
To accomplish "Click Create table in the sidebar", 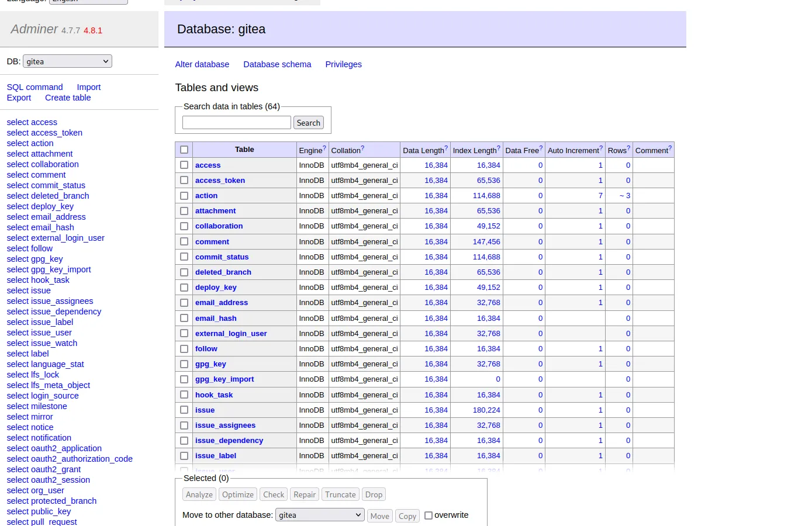I will [x=68, y=98].
